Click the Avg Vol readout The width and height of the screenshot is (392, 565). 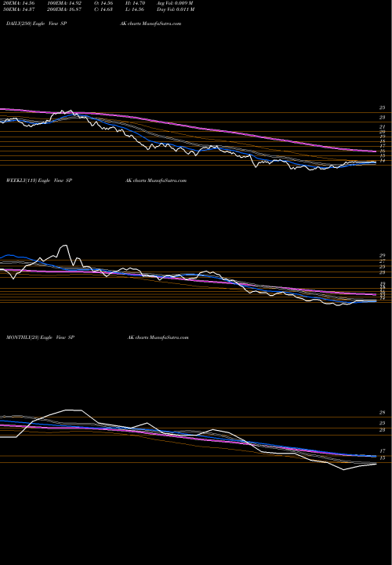pyautogui.click(x=175, y=3)
